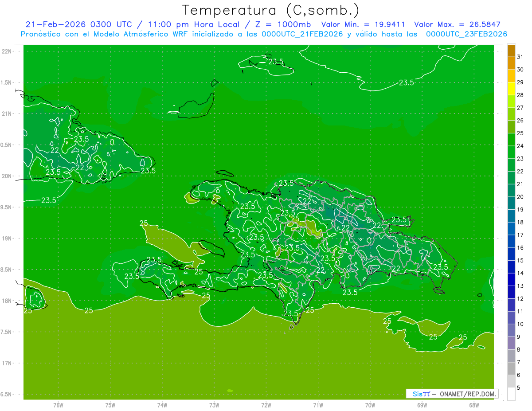Click the "0000UTC_21FEB2026" initialization time
Viewport: 532px width, 411px height.
coord(302,34)
